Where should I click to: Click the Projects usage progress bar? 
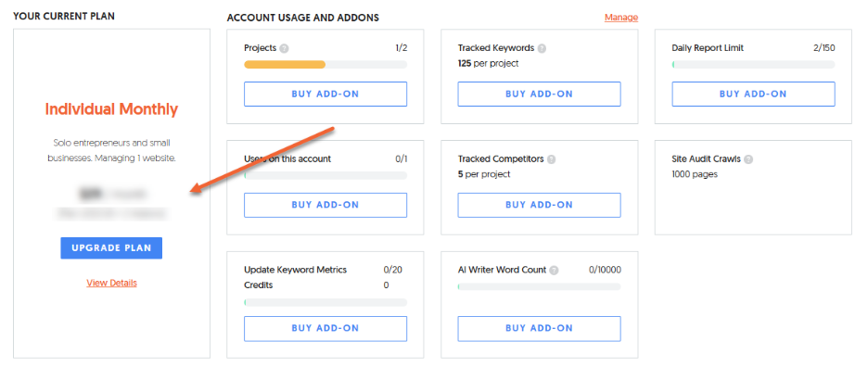coord(325,65)
